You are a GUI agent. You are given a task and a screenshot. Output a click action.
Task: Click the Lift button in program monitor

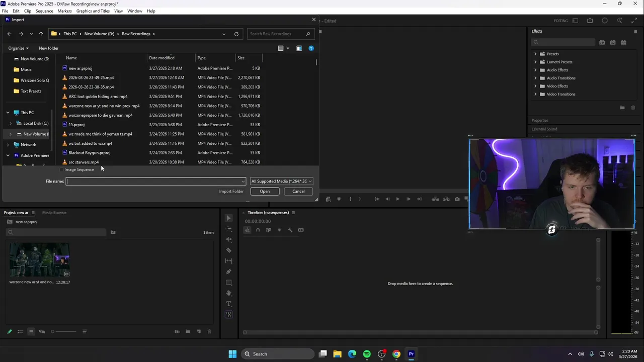[435, 199]
